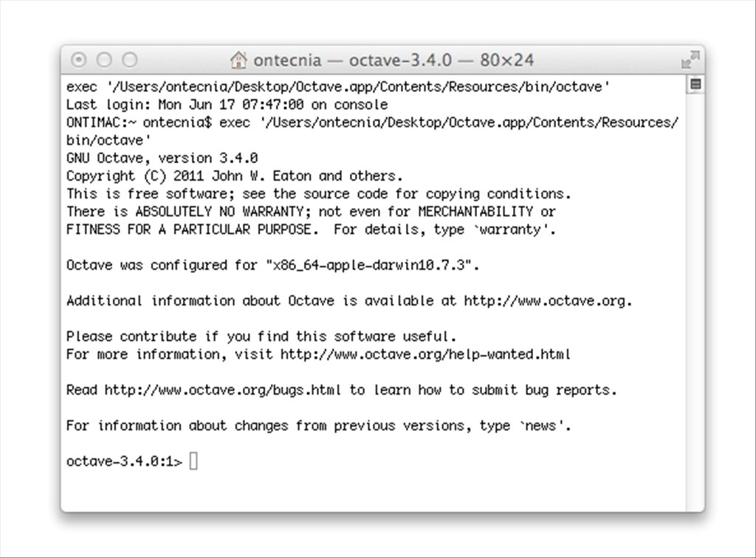Click the fullscreen arrows icon in title bar
The width and height of the screenshot is (756, 558).
tap(690, 60)
